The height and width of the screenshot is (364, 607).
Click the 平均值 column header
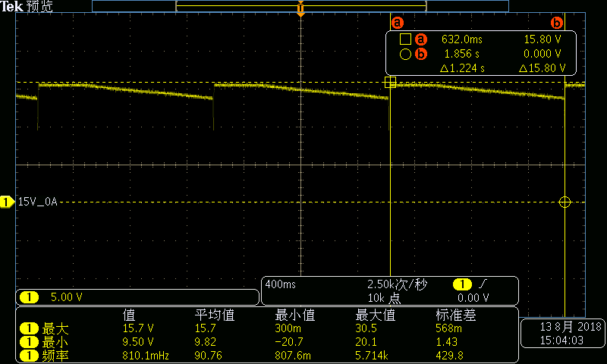coord(215,315)
